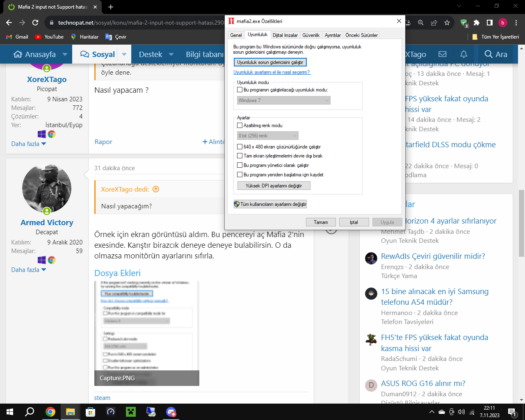Open taskbar search
This screenshot has height=420, width=525.
pyautogui.click(x=30, y=412)
